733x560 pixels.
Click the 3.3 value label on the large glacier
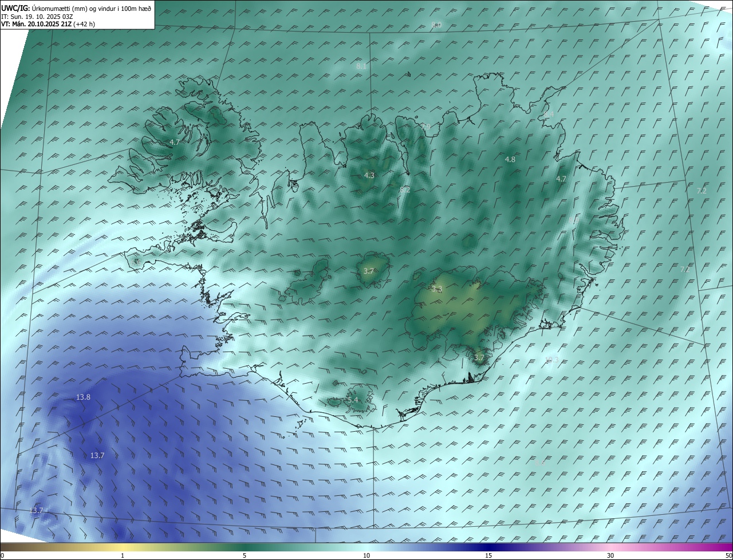438,289
